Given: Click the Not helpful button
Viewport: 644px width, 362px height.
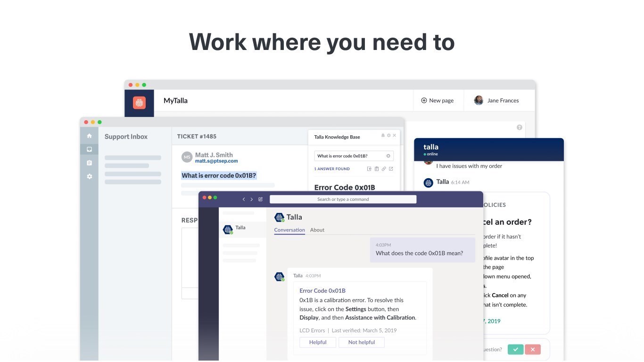Looking at the screenshot, I should [362, 342].
